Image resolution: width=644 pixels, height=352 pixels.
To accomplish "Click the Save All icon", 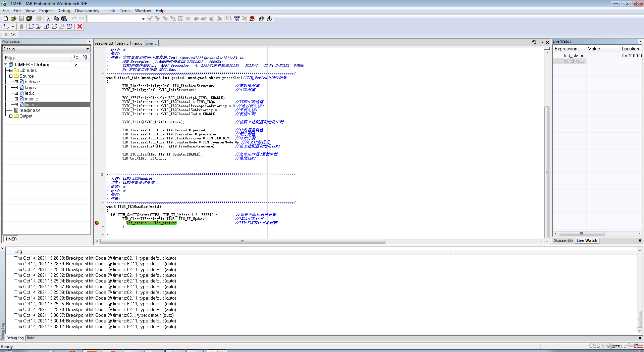I will [x=29, y=18].
